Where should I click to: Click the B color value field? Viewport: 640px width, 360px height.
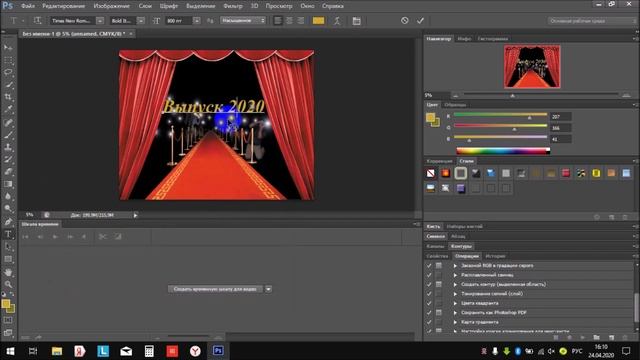coord(560,139)
